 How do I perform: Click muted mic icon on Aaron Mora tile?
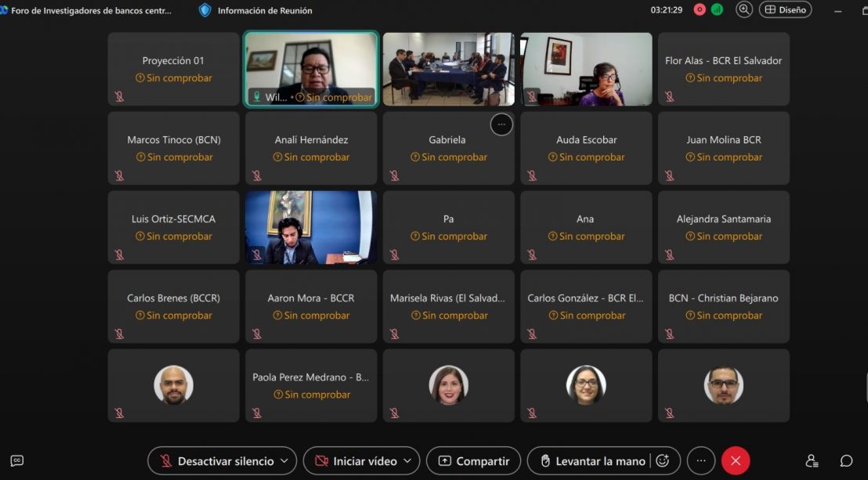coord(256,334)
